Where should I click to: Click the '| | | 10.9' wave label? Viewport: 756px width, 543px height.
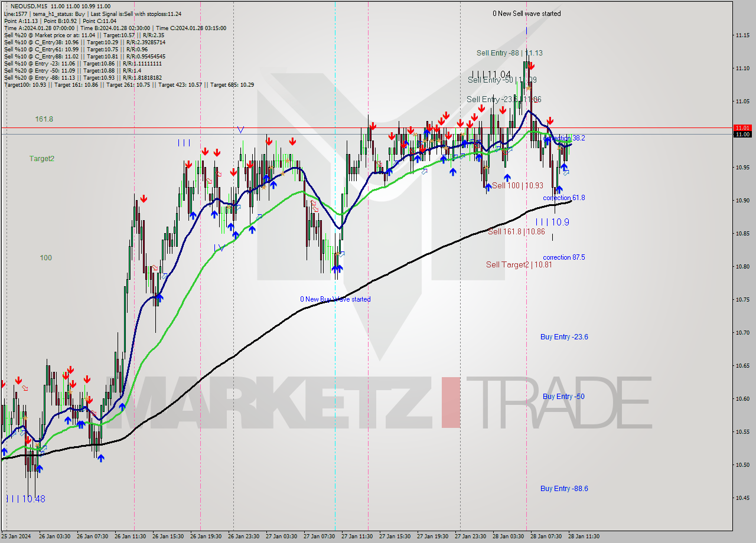552,222
